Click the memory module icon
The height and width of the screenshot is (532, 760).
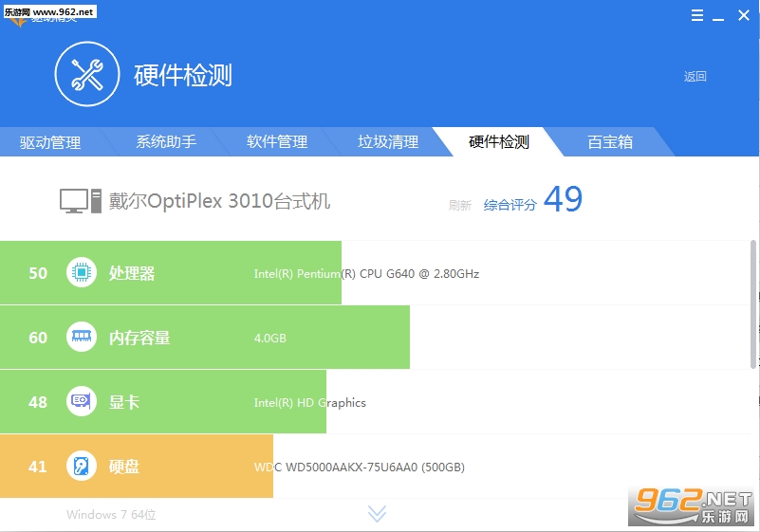point(82,337)
